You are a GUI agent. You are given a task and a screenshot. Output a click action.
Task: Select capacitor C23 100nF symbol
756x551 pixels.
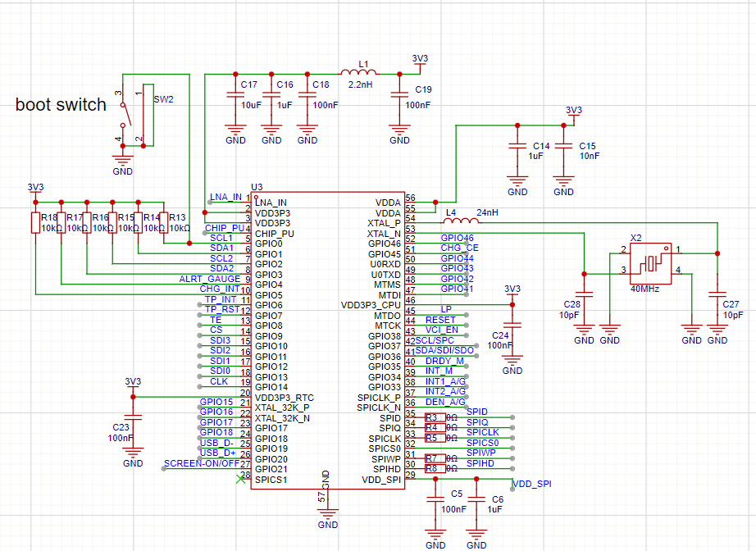(133, 417)
